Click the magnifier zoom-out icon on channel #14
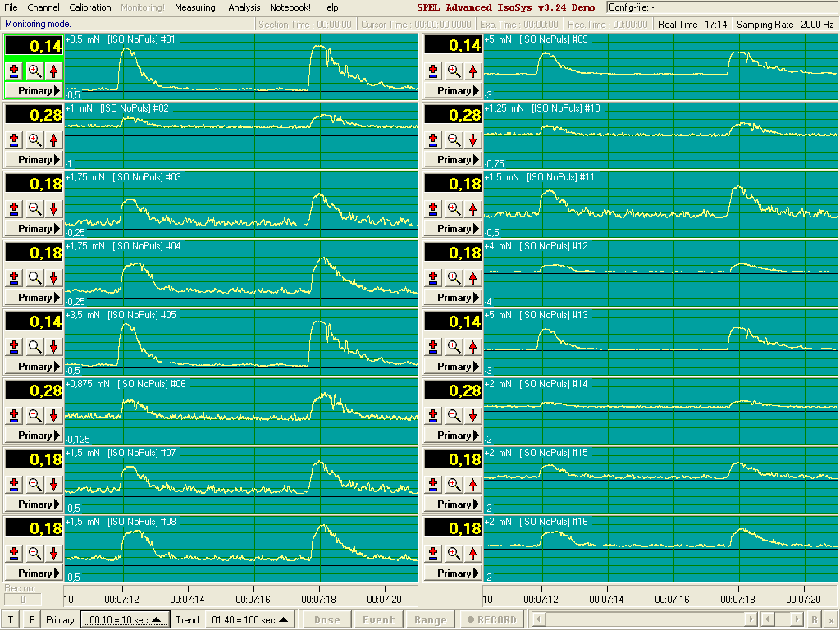Viewport: 840px width, 630px height. 454,416
